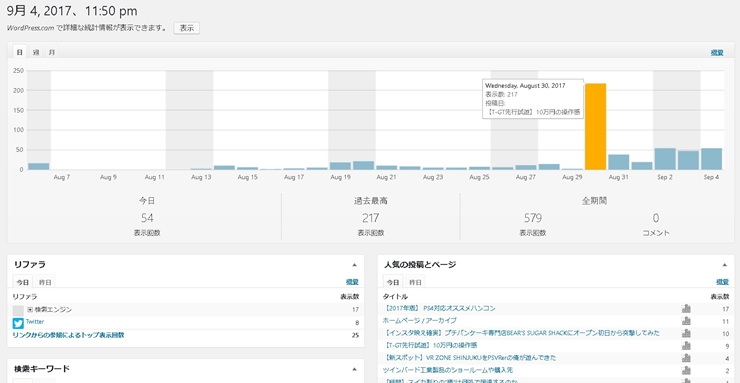Open stats chart icon for PS4対応オススメハンコン post
Viewport: 740px width, 383px height.
click(686, 308)
